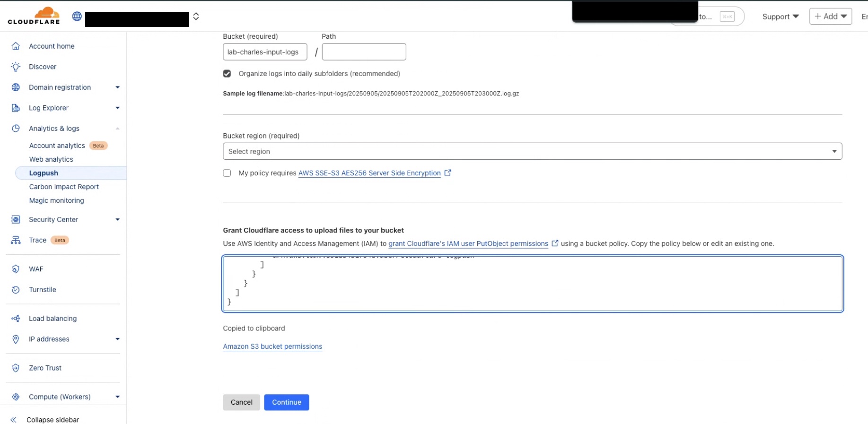Click the Analytics & logs pie chart icon
The width and height of the screenshot is (868, 424).
16,129
